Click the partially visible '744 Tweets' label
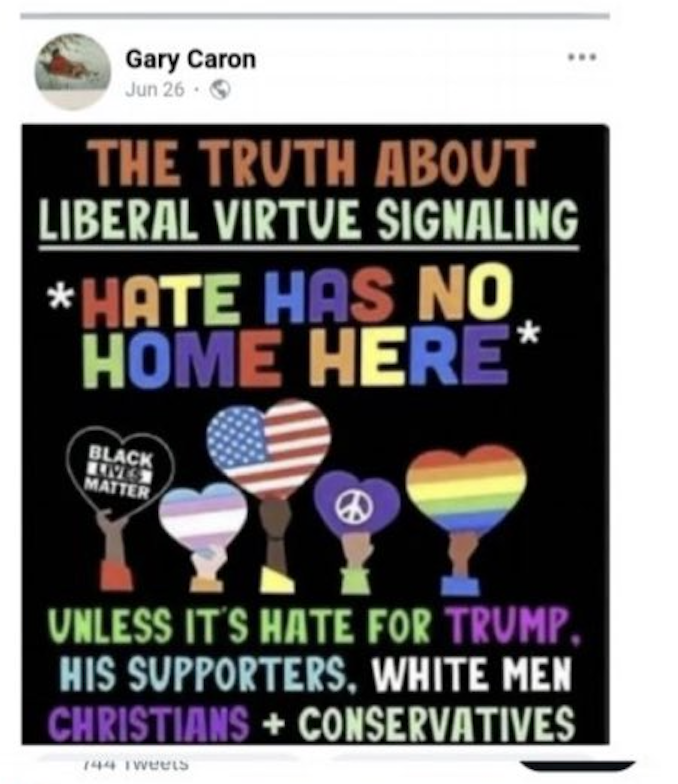The image size is (678, 784). tap(136, 764)
